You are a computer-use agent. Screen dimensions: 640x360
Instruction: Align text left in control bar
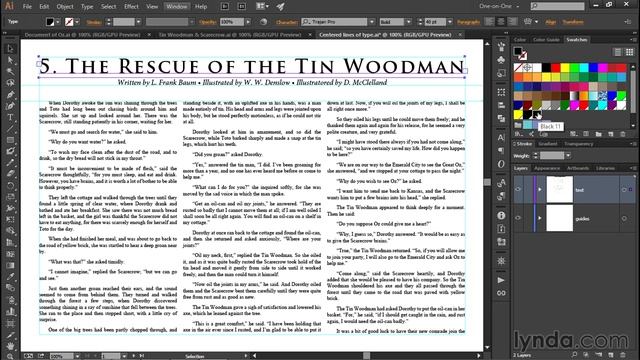(x=489, y=22)
